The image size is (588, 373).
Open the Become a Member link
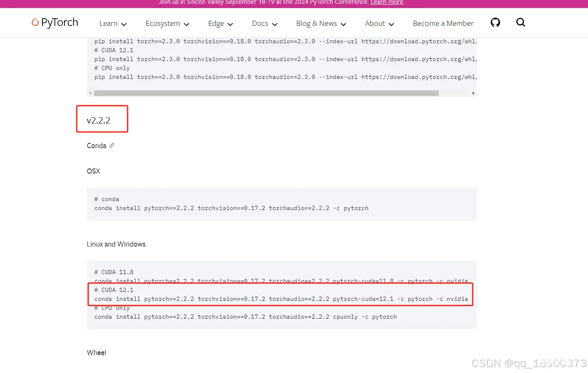click(x=443, y=24)
